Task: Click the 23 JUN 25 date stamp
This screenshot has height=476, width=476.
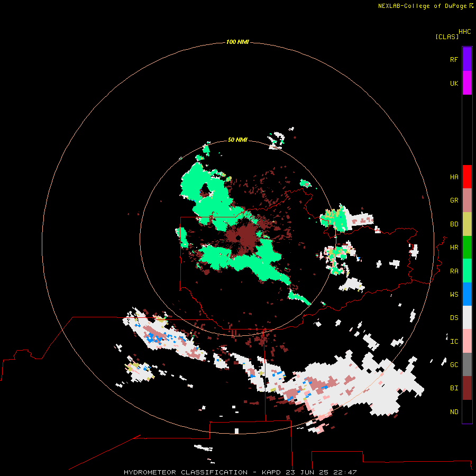Action: (x=307, y=472)
